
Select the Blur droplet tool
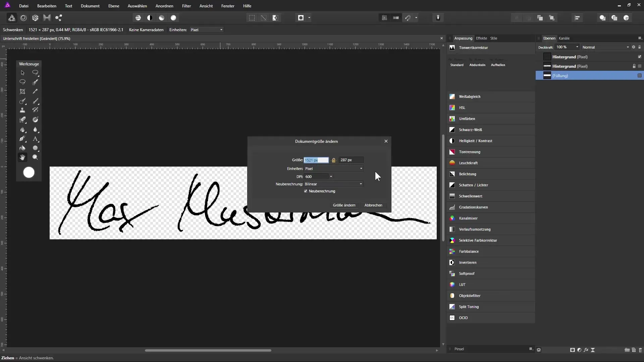coord(35,129)
